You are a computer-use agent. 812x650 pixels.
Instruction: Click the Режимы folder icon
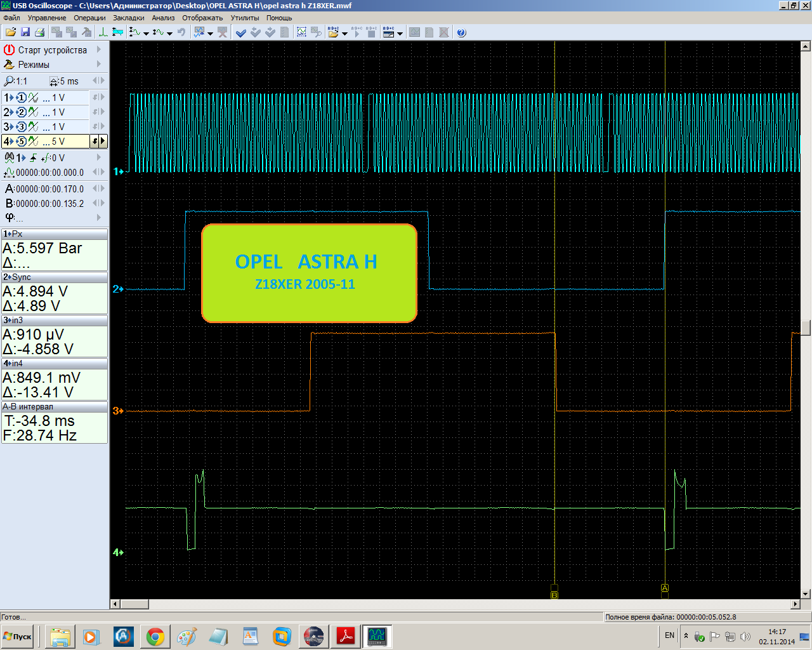(9, 65)
